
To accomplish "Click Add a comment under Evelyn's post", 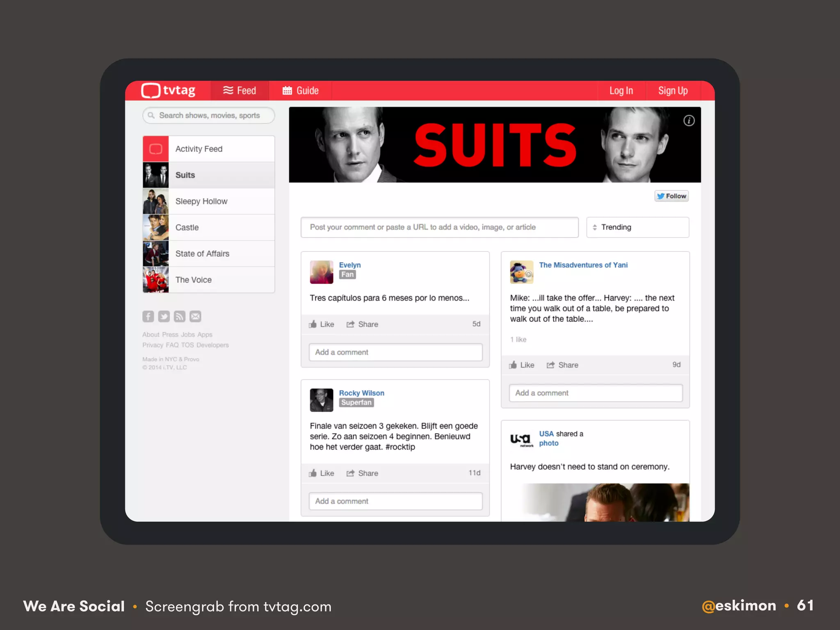I will [x=395, y=352].
